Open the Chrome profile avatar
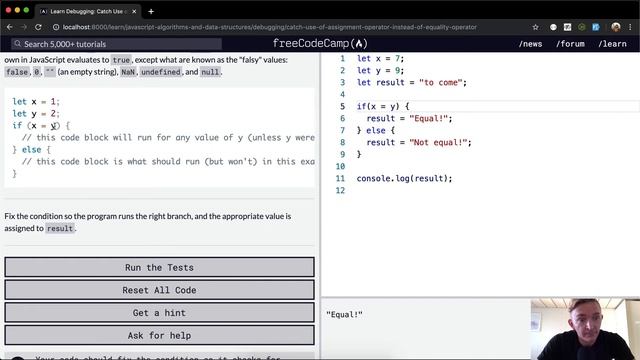 pos(616,27)
